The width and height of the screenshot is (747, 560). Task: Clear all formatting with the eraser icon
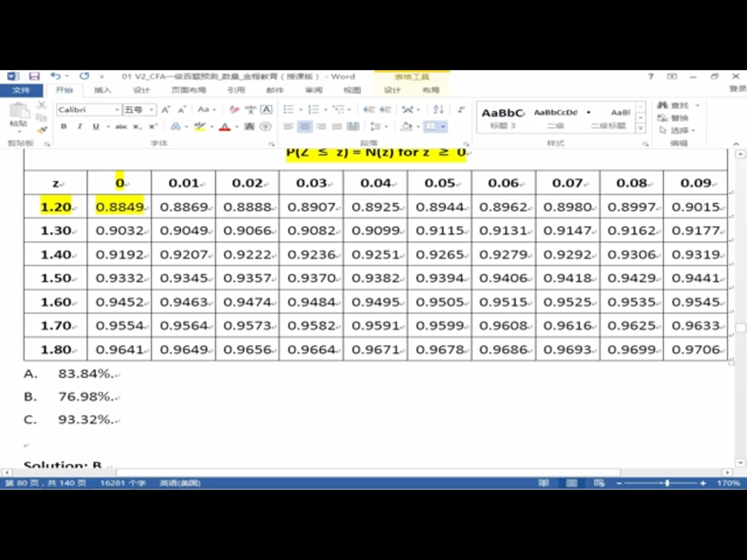coord(234,110)
